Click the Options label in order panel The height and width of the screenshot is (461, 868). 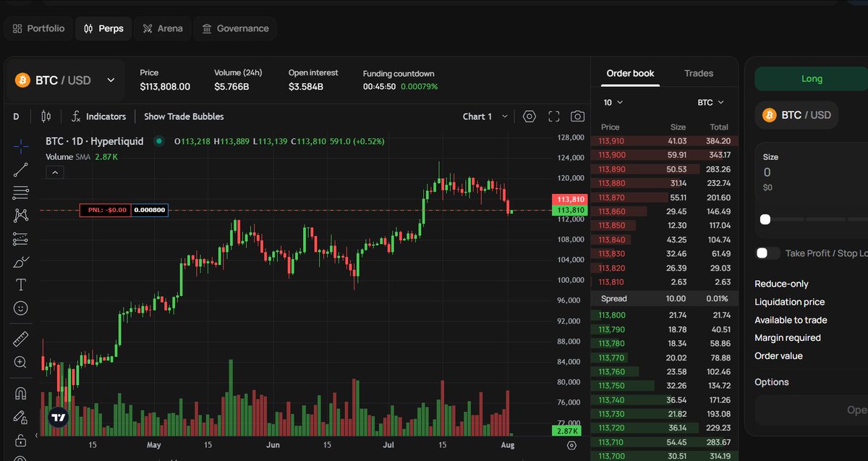coord(772,382)
